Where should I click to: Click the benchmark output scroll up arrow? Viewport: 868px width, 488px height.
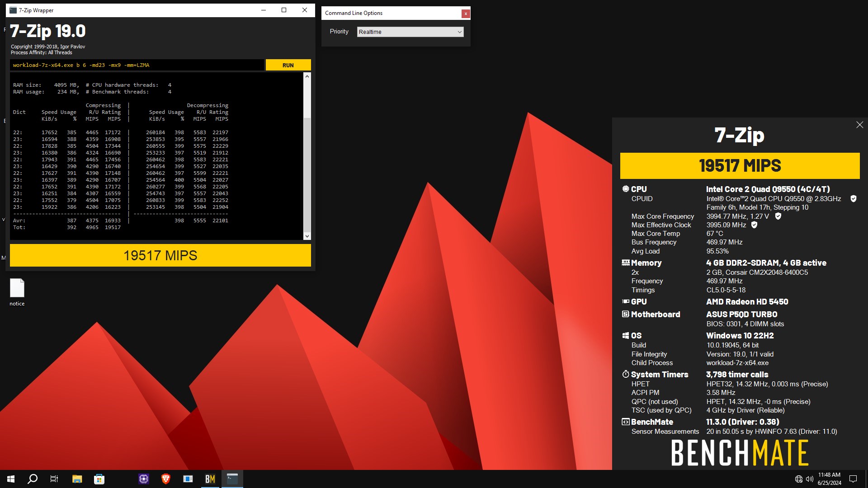click(307, 76)
